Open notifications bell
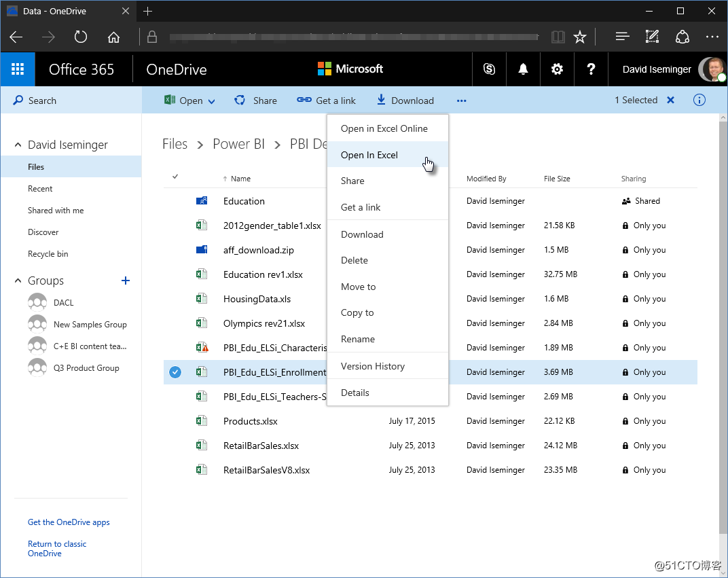The height and width of the screenshot is (578, 728). (523, 69)
